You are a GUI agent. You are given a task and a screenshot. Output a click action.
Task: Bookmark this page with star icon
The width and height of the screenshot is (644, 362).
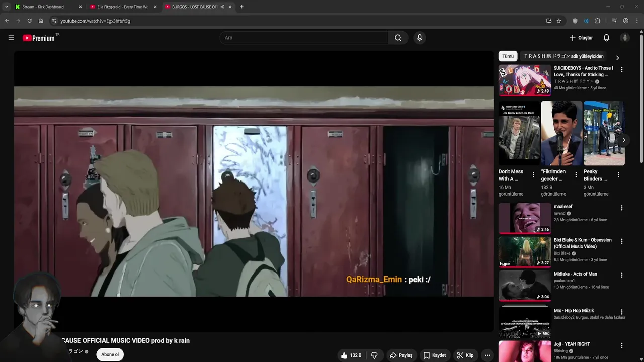click(559, 21)
